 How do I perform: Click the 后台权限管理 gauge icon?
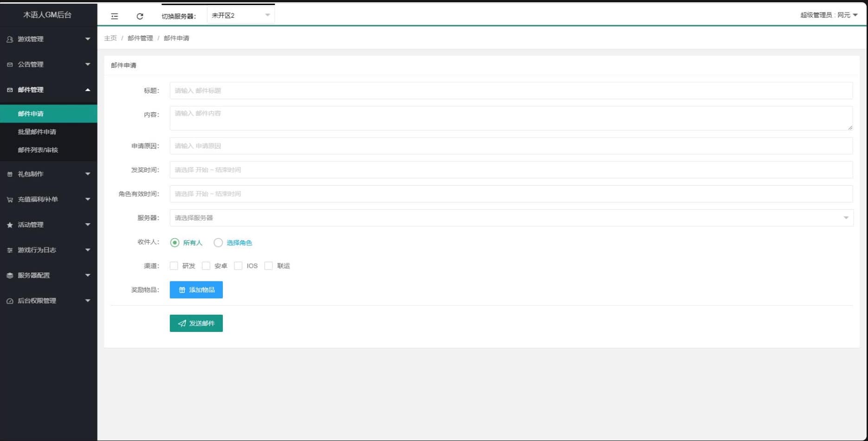(10, 301)
